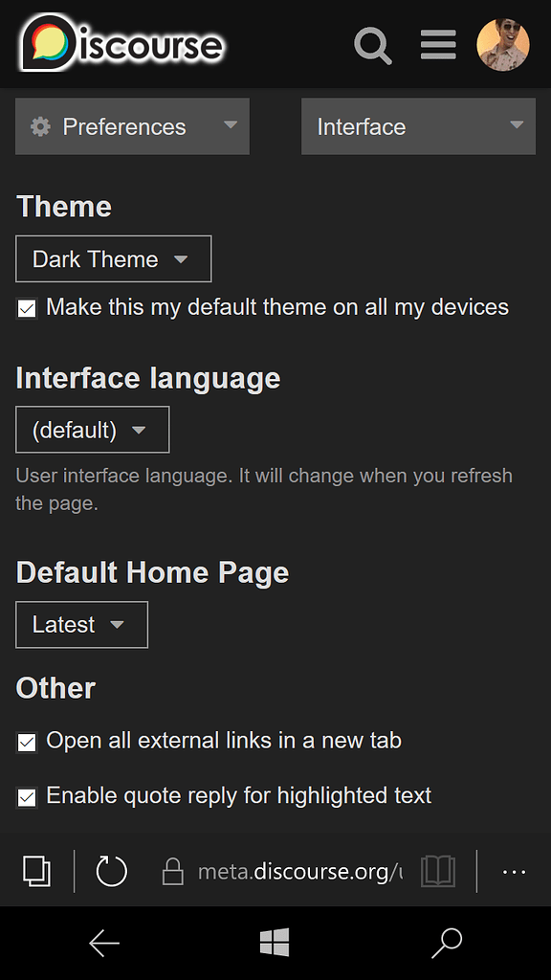
Task: Open the browser's more options ellipsis
Action: (x=515, y=872)
